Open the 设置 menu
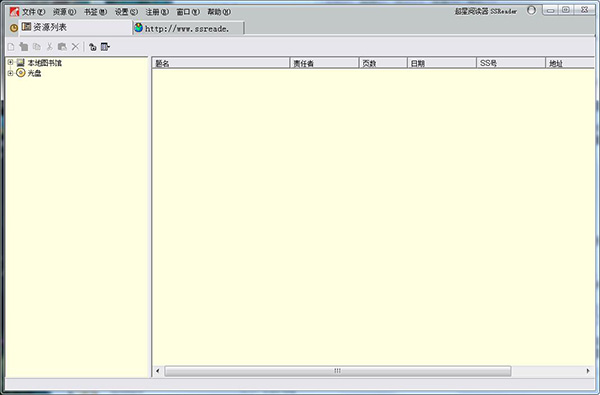600x395 pixels. coord(126,12)
